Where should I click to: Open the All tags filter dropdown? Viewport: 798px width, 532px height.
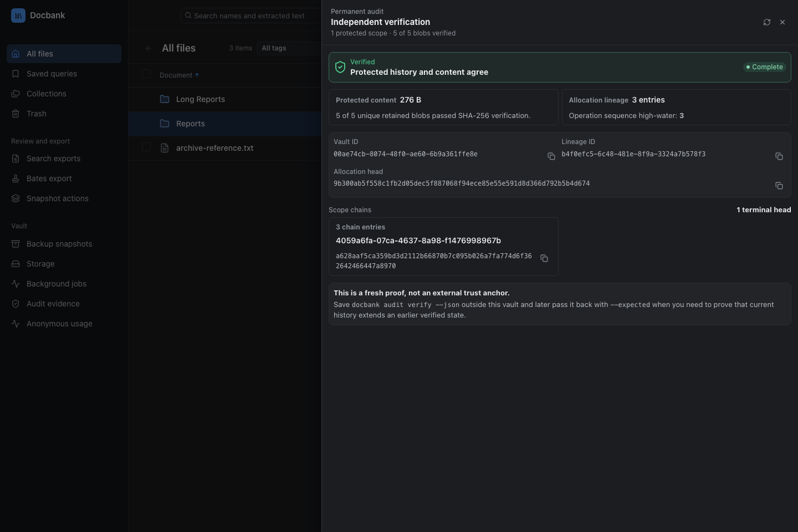pyautogui.click(x=289, y=48)
